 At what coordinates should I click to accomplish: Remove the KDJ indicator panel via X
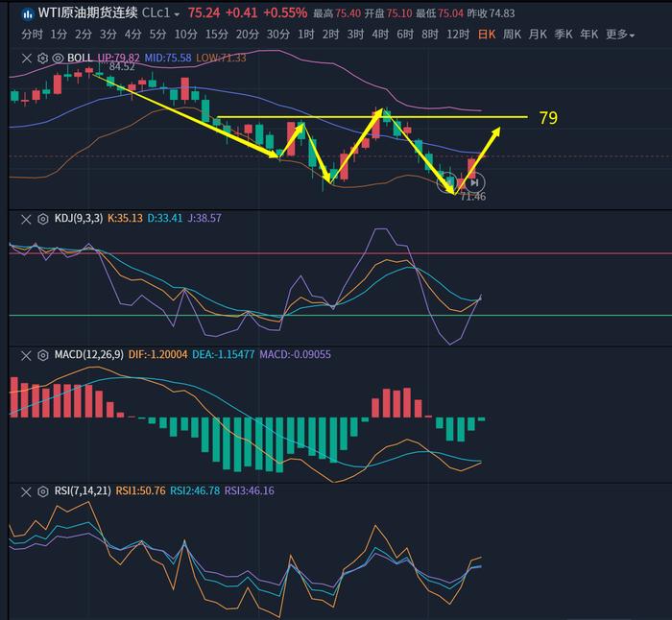(26, 219)
